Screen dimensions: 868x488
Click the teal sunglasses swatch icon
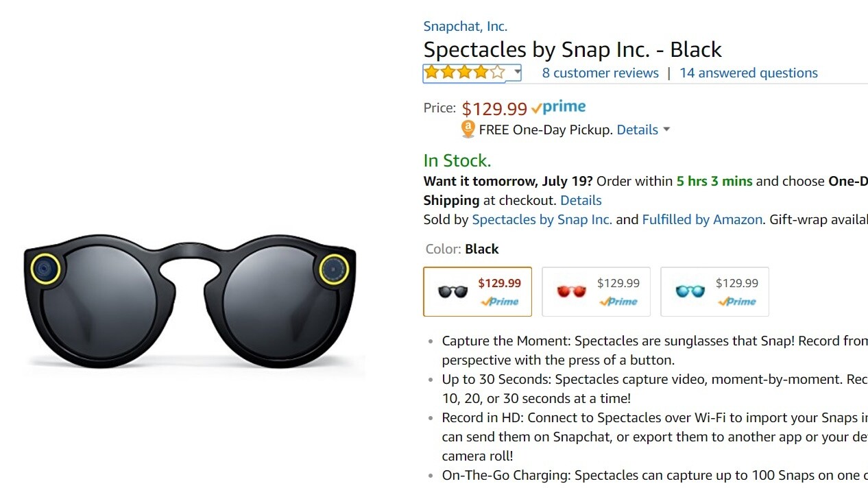(690, 291)
